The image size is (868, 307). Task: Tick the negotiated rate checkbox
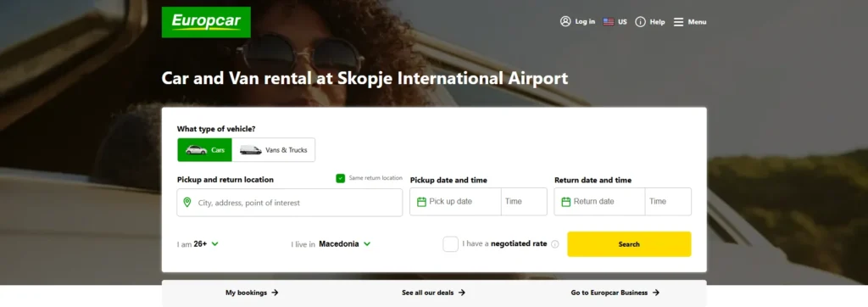pos(451,244)
